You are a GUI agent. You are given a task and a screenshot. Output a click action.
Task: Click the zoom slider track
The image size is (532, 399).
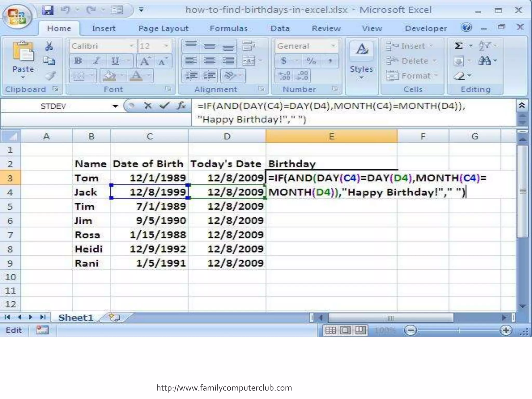click(459, 330)
